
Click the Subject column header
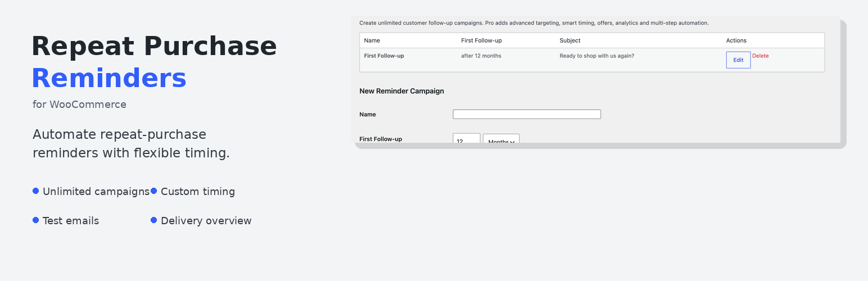point(570,40)
